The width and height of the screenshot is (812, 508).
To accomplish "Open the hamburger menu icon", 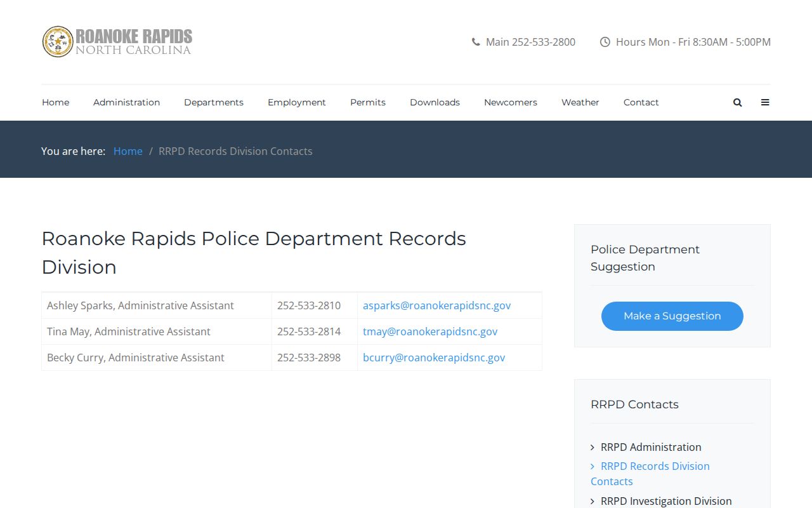I will tap(765, 102).
